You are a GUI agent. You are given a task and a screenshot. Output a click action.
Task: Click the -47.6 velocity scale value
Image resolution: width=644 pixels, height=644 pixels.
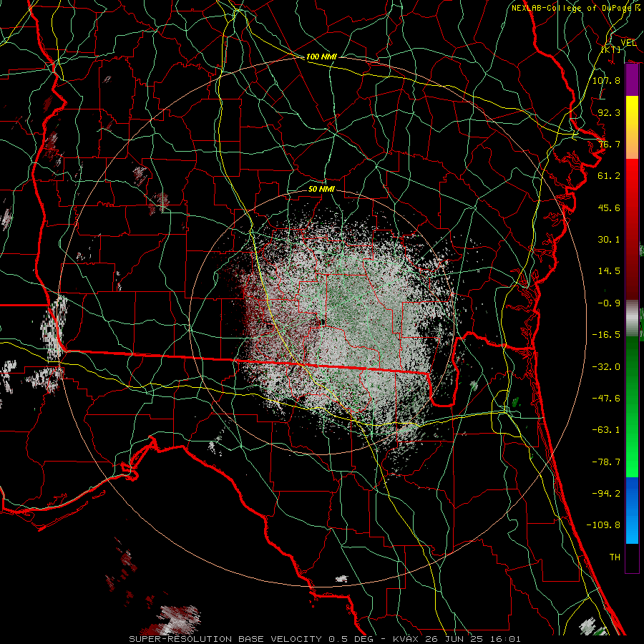point(606,399)
